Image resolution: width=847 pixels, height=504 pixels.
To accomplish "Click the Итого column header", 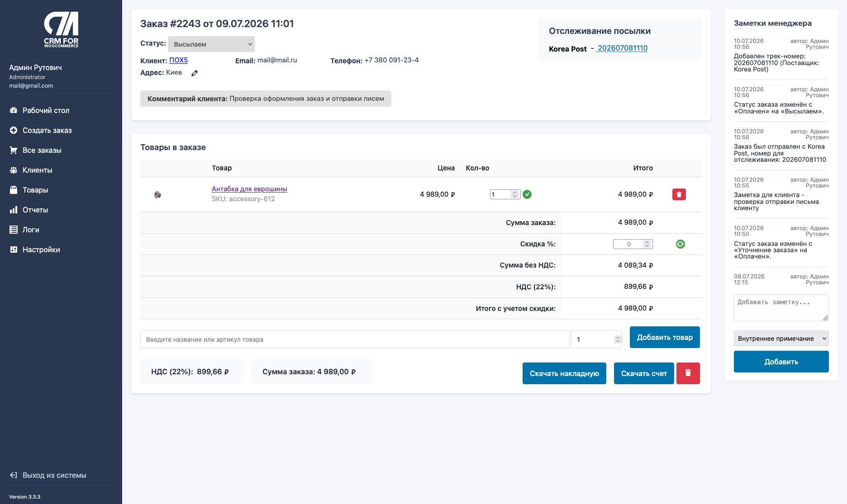I will coord(643,168).
